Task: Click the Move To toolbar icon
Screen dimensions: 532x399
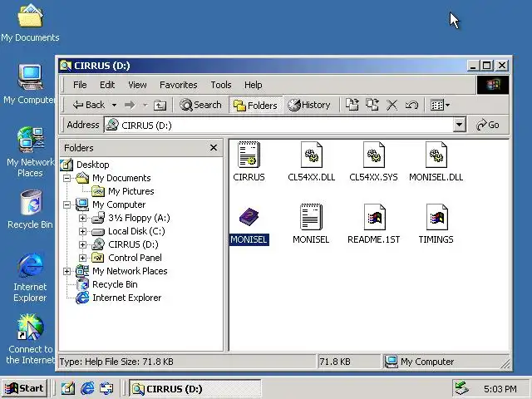Action: click(x=352, y=105)
